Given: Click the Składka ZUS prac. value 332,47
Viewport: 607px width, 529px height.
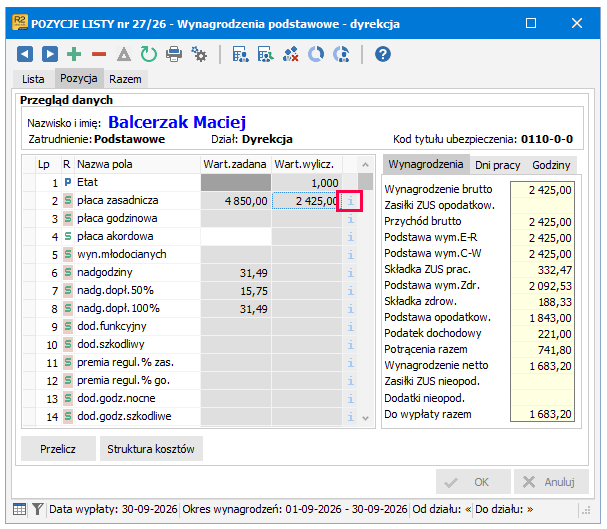Looking at the screenshot, I should 542,270.
